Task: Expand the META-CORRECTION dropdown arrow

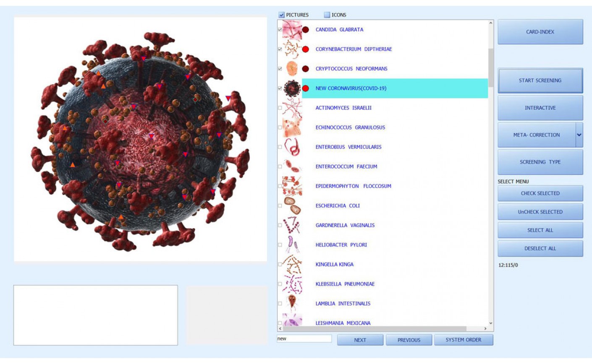Action: [x=579, y=135]
